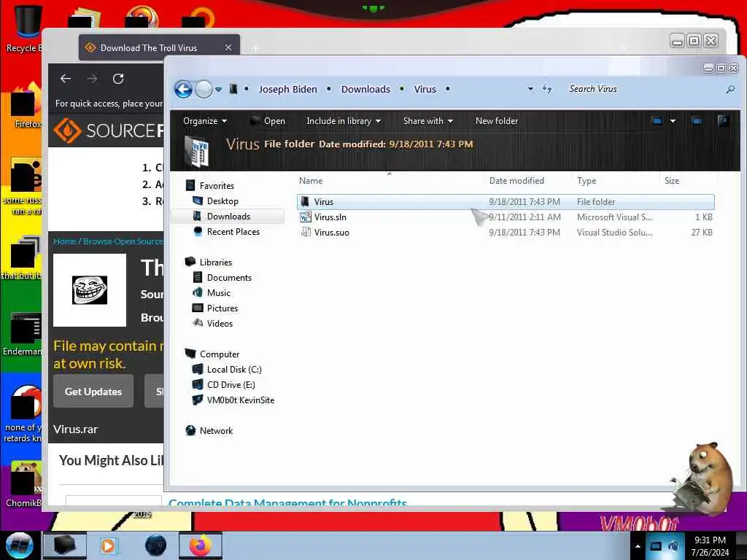The width and height of the screenshot is (747, 560).
Task: Click the network tray icon
Action: tap(656, 546)
